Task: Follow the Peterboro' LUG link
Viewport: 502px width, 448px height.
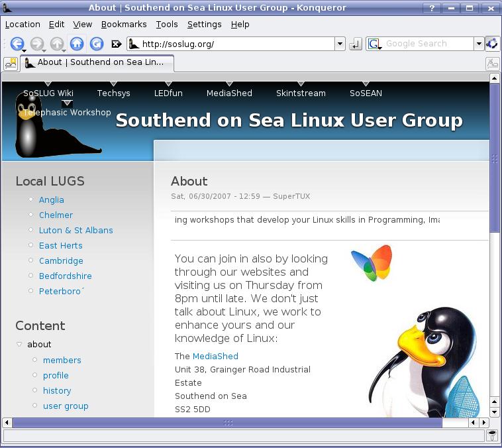Action: point(61,292)
